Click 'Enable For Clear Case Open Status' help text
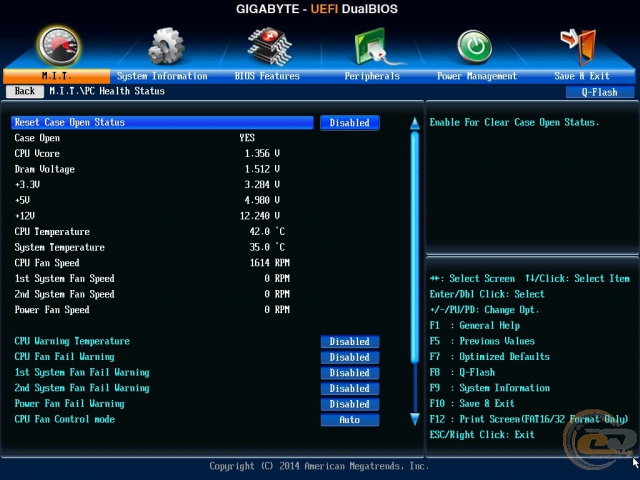Viewport: 640px width, 480px height. point(514,122)
